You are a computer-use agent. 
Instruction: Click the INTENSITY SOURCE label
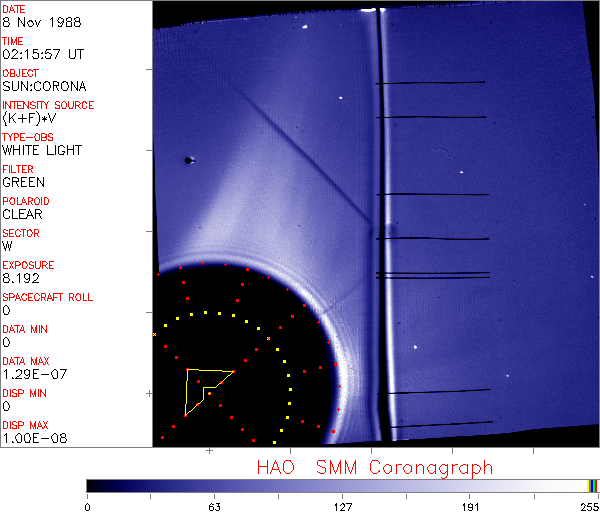[x=48, y=105]
